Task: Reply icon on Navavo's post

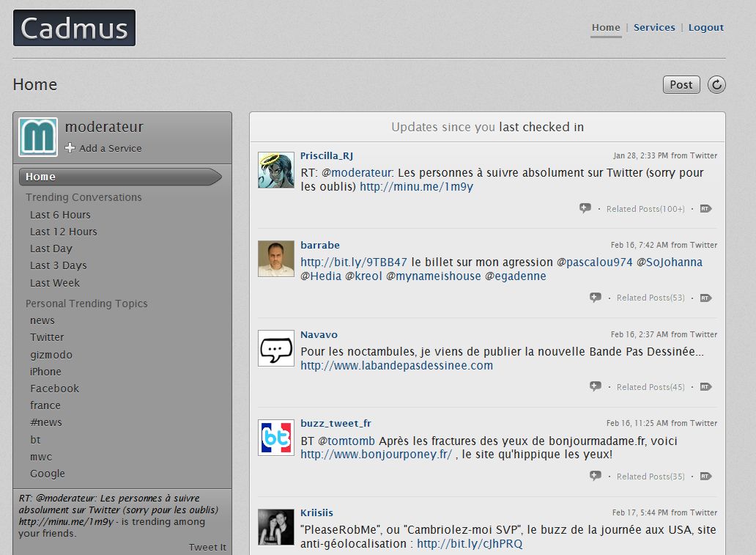Action: click(x=596, y=386)
